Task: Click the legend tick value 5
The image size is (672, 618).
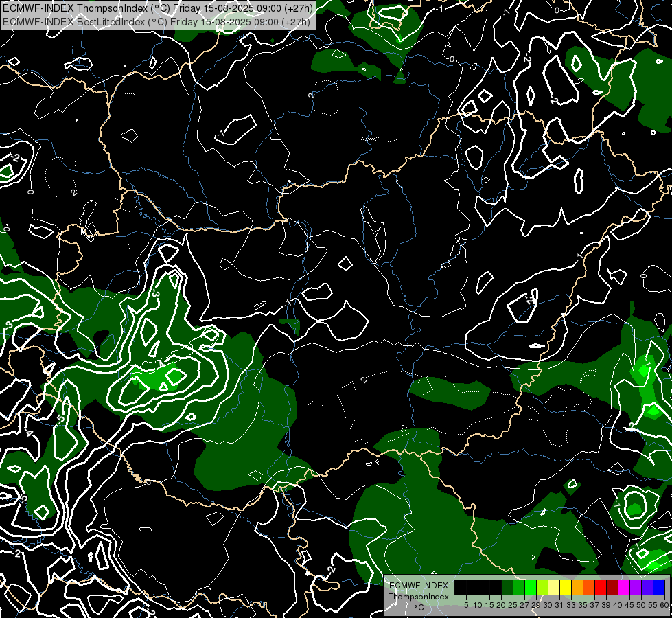Action: [466, 605]
